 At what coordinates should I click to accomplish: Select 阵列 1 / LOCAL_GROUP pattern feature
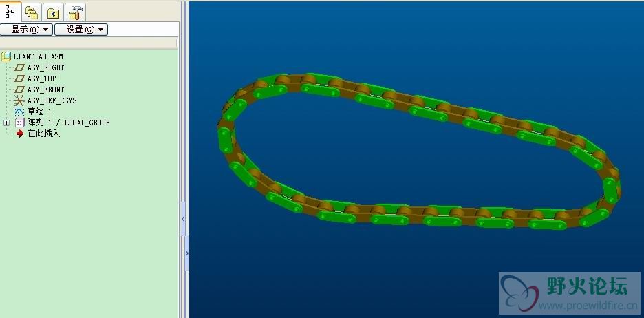click(x=68, y=123)
